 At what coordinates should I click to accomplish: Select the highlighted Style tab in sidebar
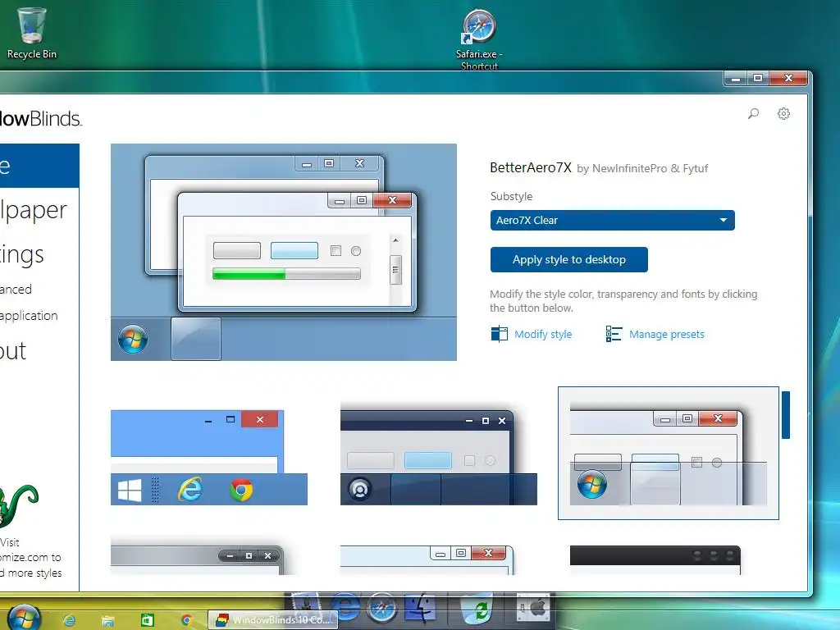click(39, 166)
